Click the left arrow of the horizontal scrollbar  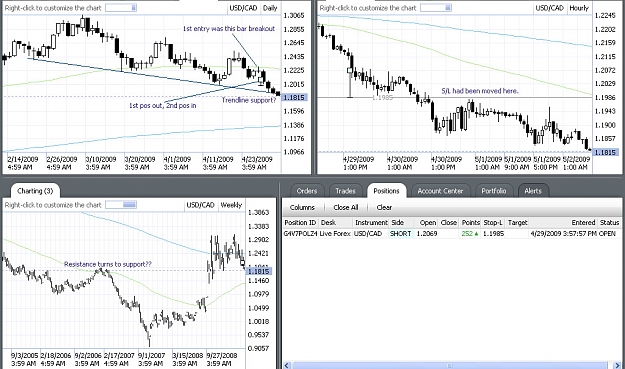(x=287, y=365)
